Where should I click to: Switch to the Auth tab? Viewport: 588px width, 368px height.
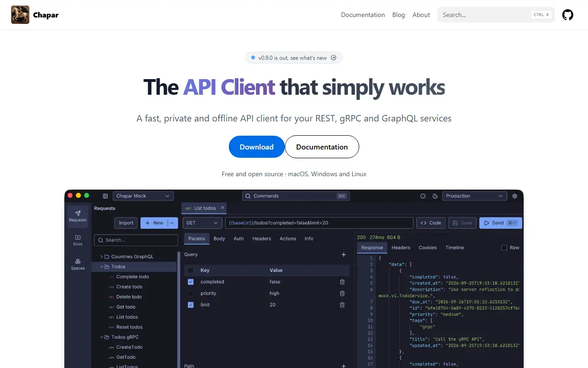coord(238,239)
